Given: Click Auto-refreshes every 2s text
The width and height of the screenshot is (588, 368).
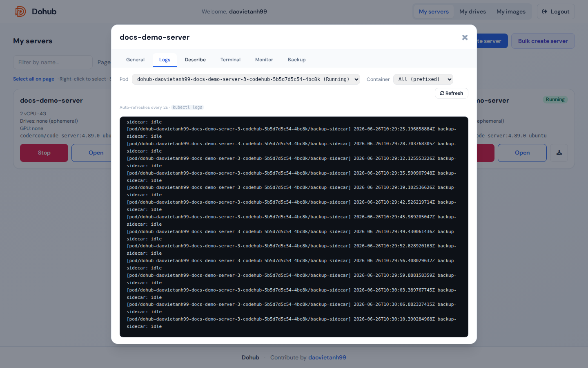Looking at the screenshot, I should (x=143, y=108).
